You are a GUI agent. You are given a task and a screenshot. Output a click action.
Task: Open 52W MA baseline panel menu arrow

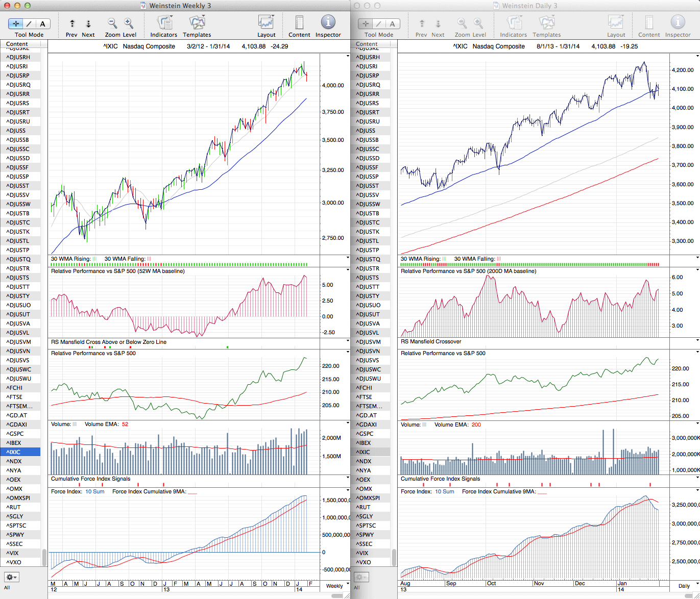[x=348, y=270]
